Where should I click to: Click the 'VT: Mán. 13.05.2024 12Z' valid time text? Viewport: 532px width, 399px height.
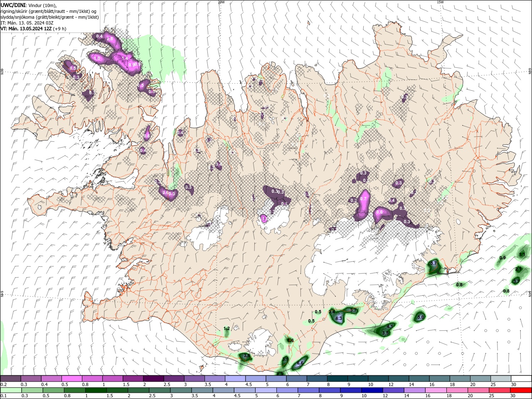click(26, 29)
